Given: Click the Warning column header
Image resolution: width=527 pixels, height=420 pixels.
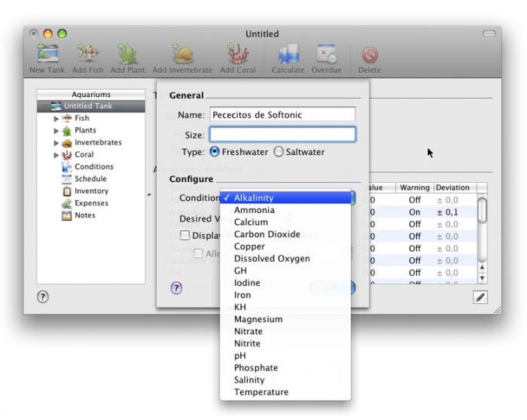Looking at the screenshot, I should point(415,188).
